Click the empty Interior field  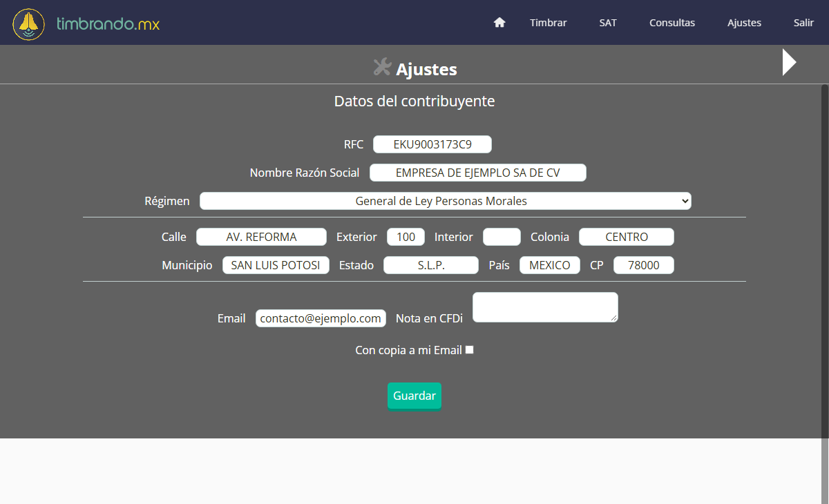click(502, 237)
